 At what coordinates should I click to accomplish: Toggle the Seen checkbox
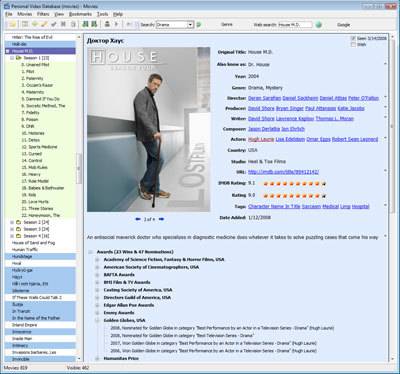pos(353,38)
